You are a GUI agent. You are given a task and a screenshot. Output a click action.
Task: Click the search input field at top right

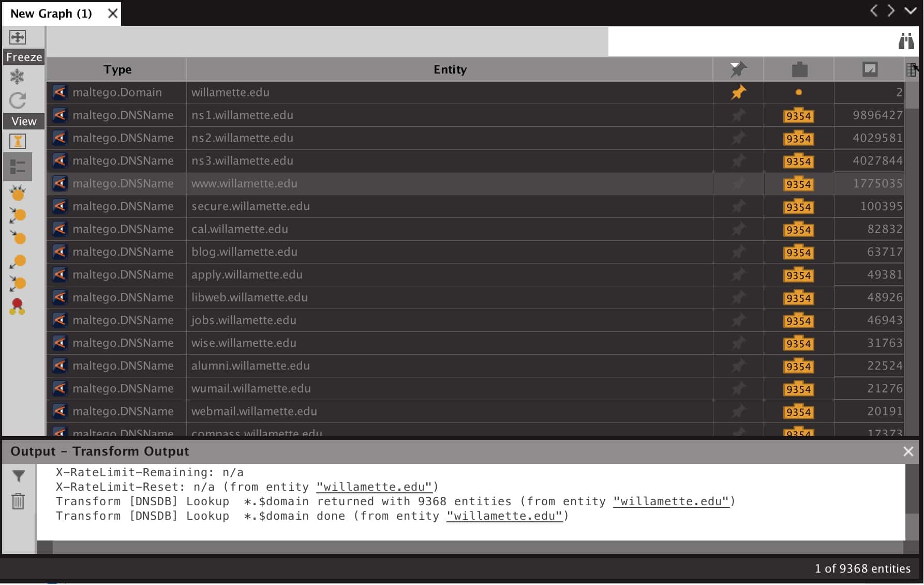click(x=752, y=41)
